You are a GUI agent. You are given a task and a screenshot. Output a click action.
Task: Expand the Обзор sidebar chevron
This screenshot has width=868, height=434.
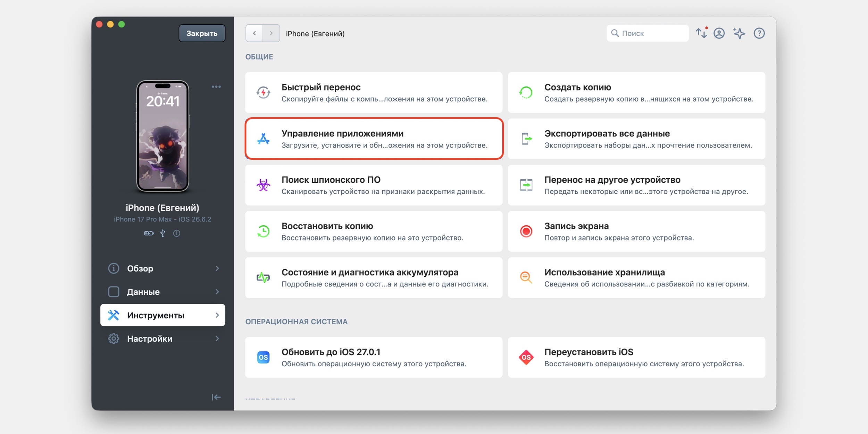[x=217, y=268]
